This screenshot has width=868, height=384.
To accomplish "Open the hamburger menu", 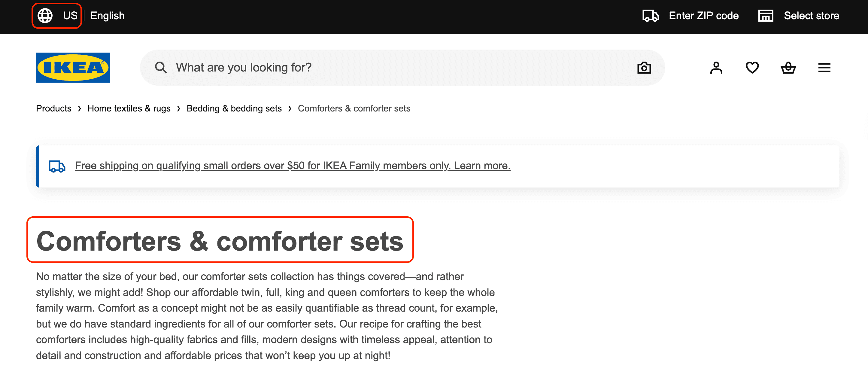I will point(824,67).
